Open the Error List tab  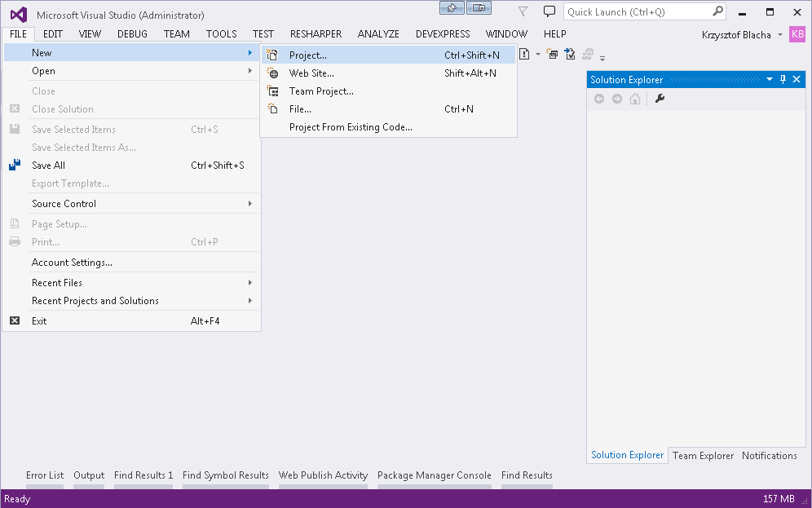coord(45,475)
